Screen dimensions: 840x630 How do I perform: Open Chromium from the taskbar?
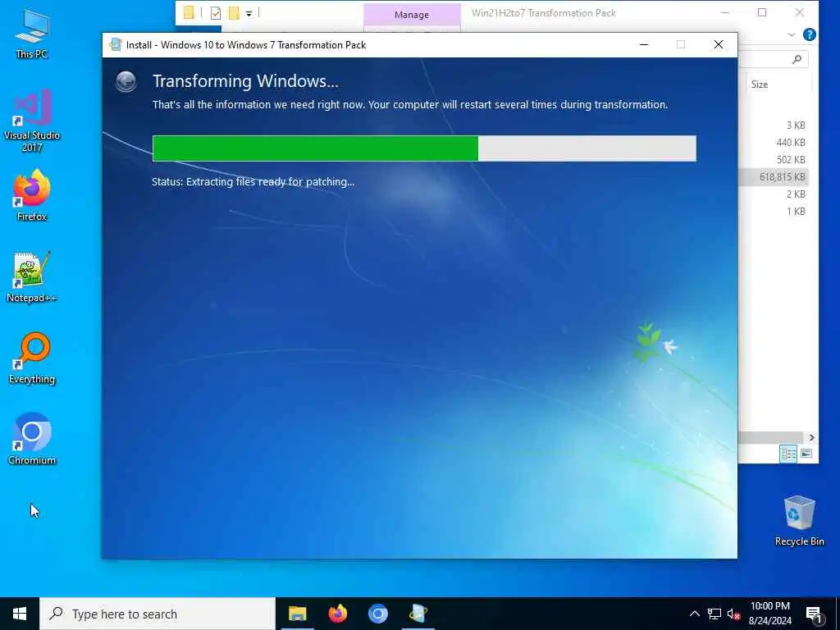point(377,614)
